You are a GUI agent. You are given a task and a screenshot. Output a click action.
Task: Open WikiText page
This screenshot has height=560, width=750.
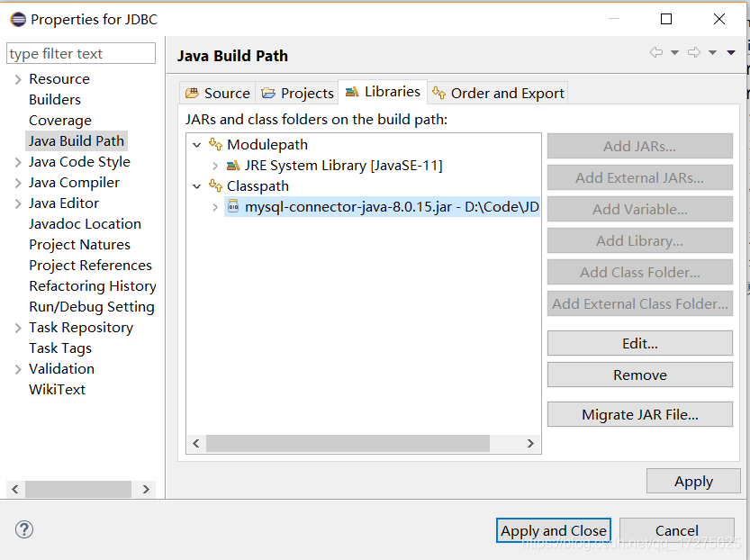[57, 389]
